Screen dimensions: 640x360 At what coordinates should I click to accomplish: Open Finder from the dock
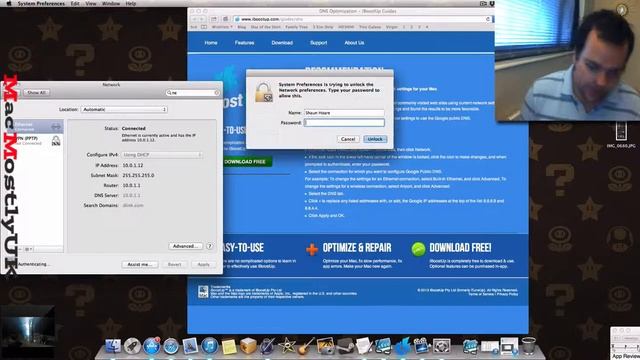coord(113,346)
